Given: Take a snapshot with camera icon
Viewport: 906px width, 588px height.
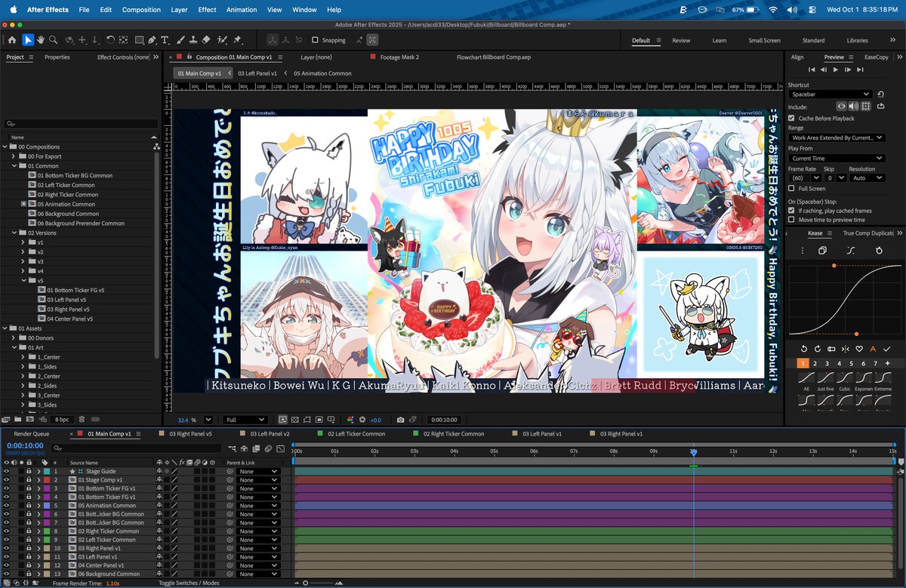Looking at the screenshot, I should [x=401, y=420].
